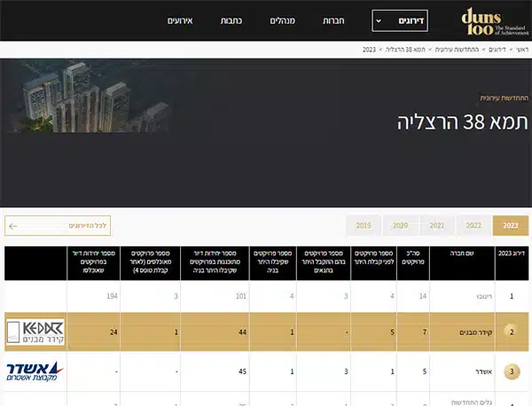Go to דירוגים breadcrumb link
532x406 pixels.
tap(497, 50)
